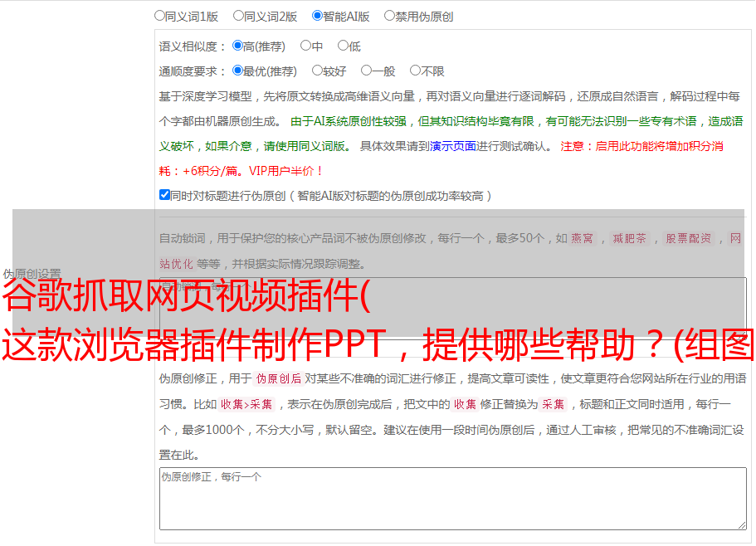
Task: Set 语义相似度 to 高(推荐)
Action: coord(237,46)
